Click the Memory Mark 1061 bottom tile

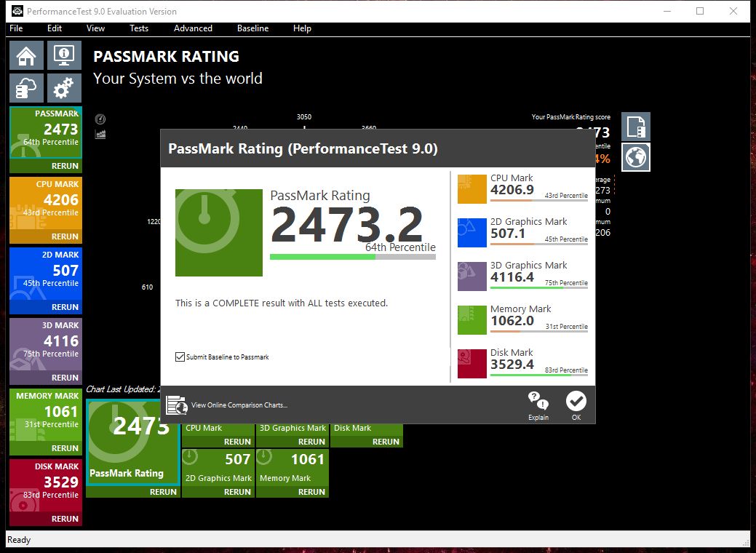293,466
